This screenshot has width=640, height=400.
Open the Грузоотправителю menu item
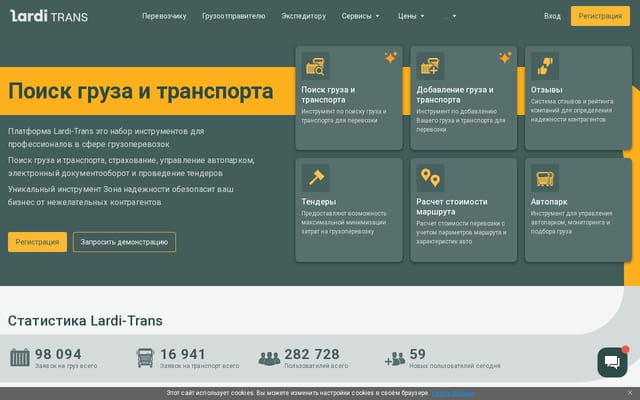(233, 16)
